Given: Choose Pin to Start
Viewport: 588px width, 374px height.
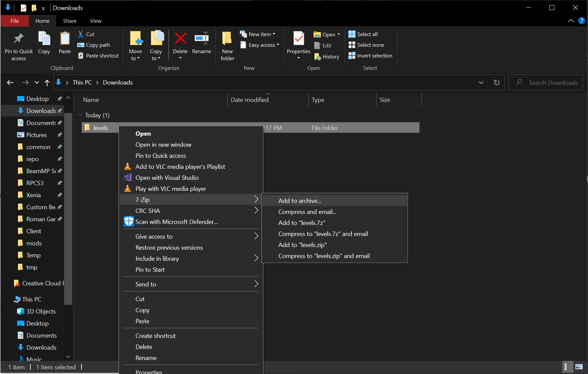Looking at the screenshot, I should pos(191,270).
